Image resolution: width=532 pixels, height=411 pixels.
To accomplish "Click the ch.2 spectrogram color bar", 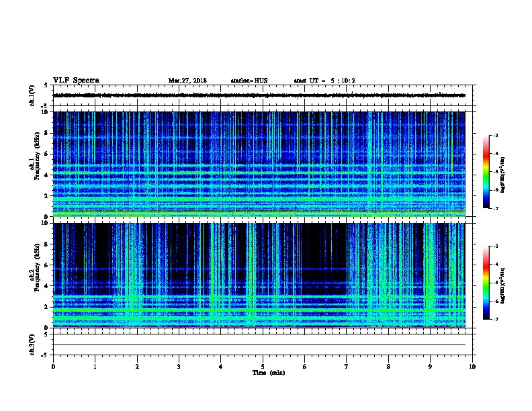I will tap(486, 283).
